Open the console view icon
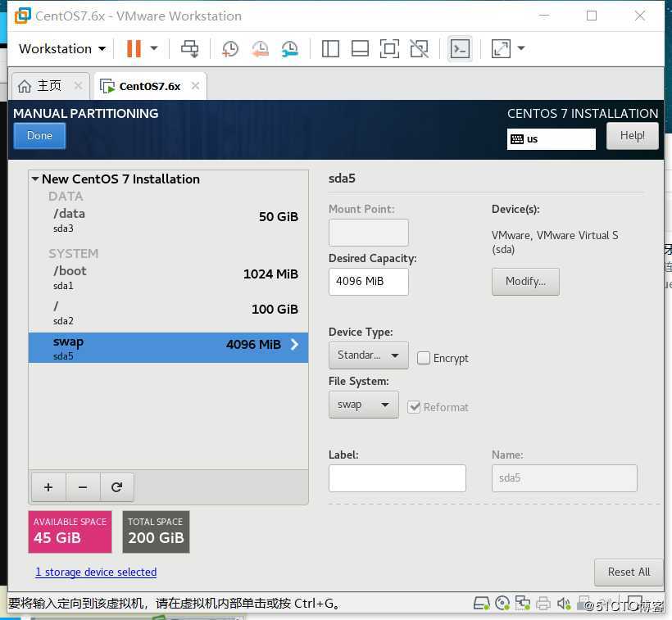Image resolution: width=672 pixels, height=620 pixels. coord(460,48)
